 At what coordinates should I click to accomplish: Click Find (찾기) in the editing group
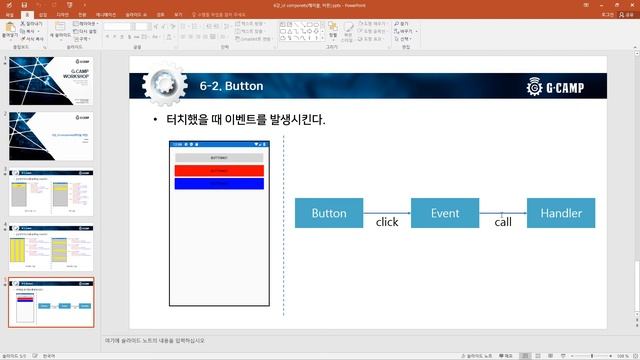401,24
